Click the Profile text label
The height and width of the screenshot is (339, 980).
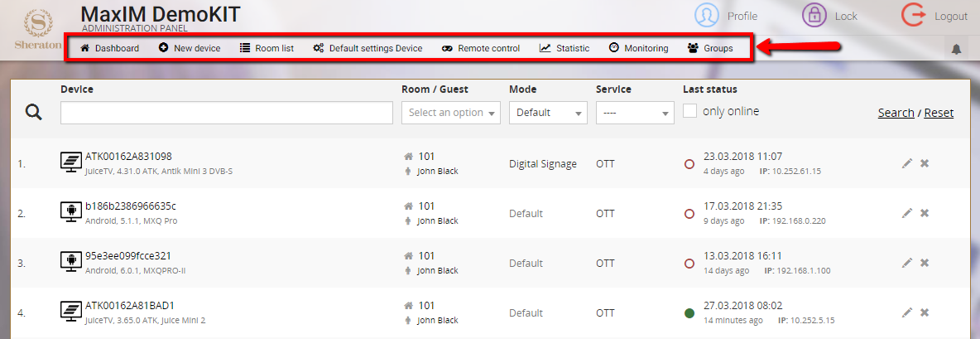742,17
